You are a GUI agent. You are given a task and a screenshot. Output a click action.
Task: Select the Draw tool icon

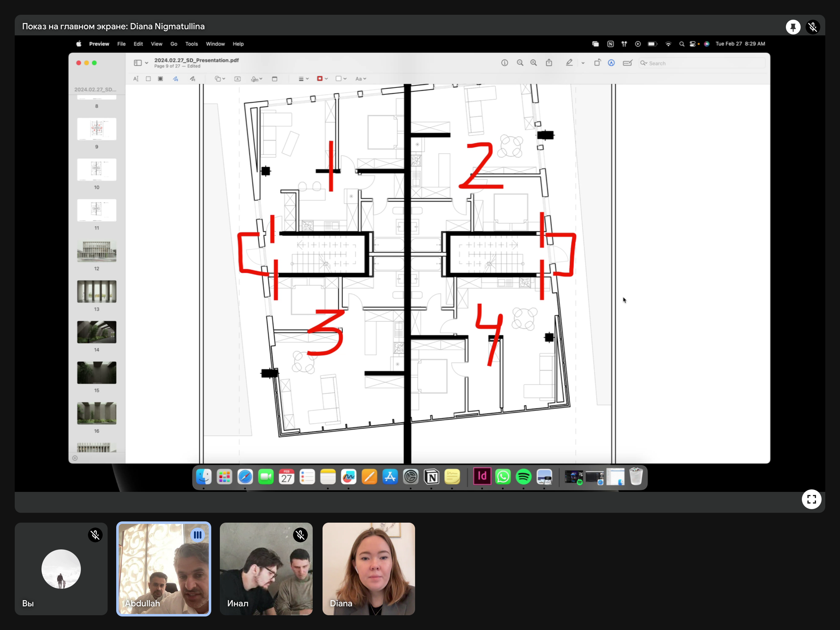tap(192, 79)
